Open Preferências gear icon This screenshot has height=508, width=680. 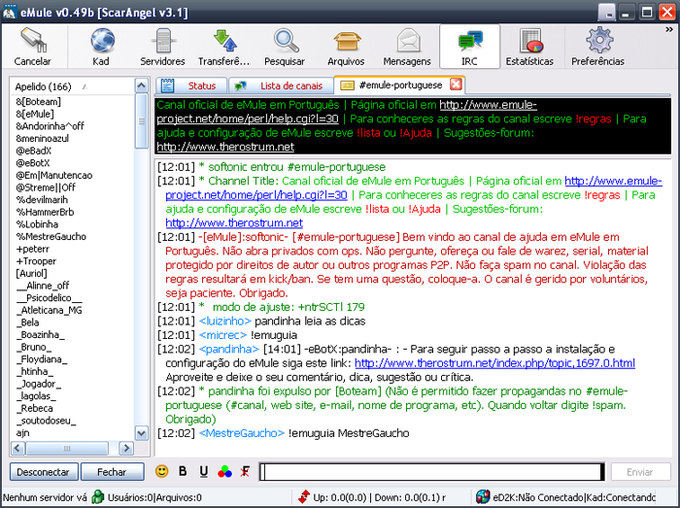click(x=599, y=40)
